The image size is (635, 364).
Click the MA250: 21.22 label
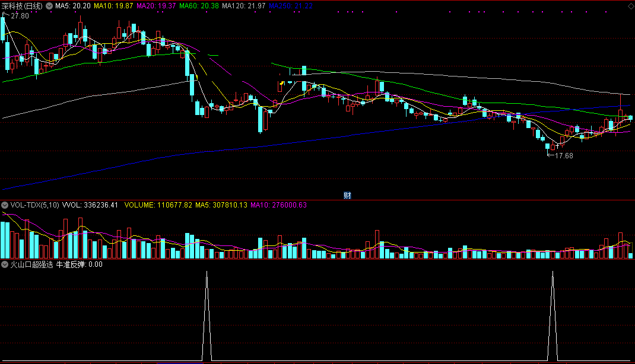[x=291, y=6]
